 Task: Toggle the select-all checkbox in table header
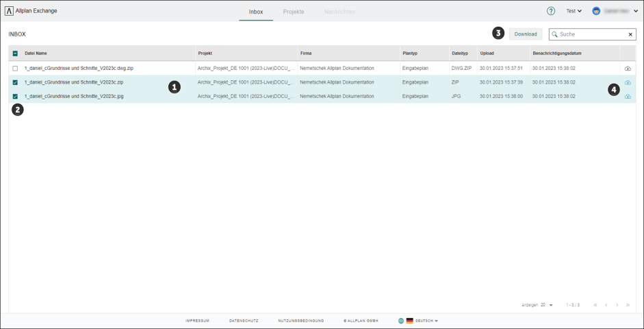pyautogui.click(x=15, y=53)
